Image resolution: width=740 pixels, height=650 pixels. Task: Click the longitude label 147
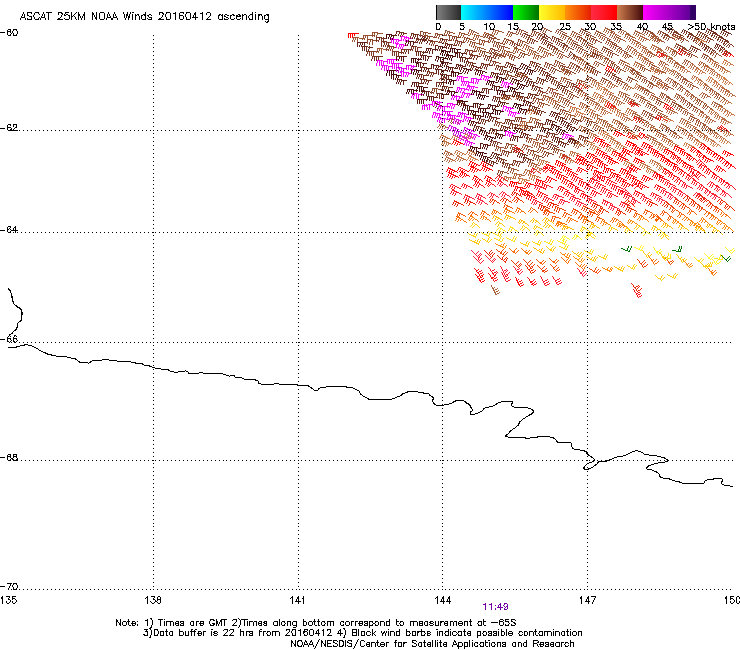587,600
